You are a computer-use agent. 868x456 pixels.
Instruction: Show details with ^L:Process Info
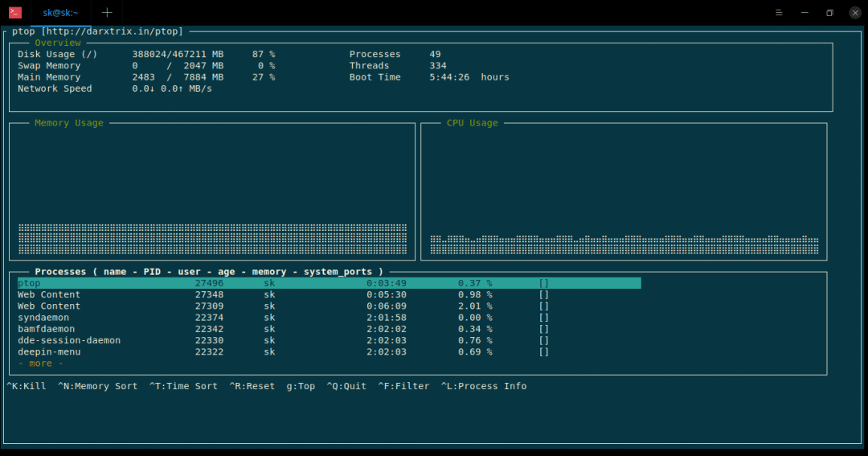[484, 386]
